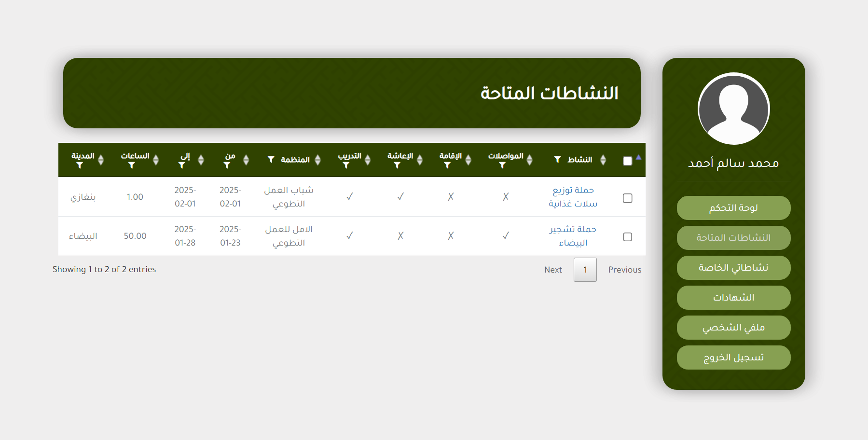Check the box for حملة تشجير البيضاء
The image size is (868, 440).
pyautogui.click(x=628, y=237)
